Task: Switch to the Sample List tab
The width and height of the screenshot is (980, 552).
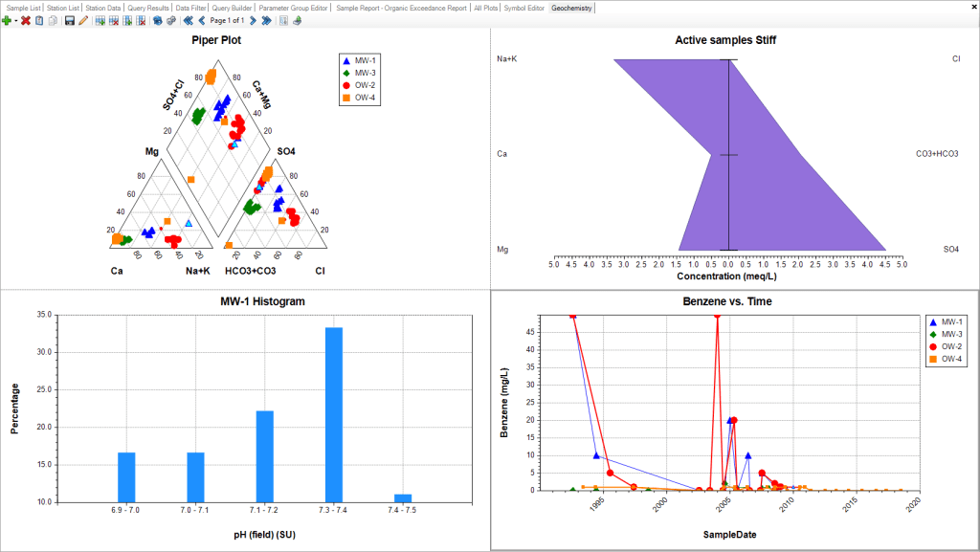Action: pos(23,8)
